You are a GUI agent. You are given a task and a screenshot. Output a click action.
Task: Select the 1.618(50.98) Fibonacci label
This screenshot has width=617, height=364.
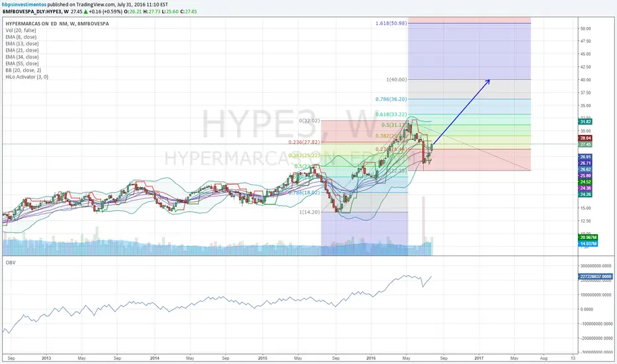[391, 23]
